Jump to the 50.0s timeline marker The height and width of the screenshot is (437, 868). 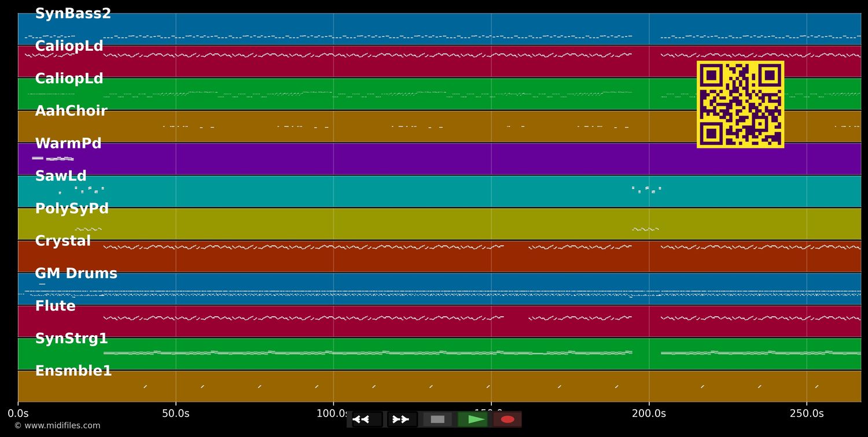click(176, 413)
